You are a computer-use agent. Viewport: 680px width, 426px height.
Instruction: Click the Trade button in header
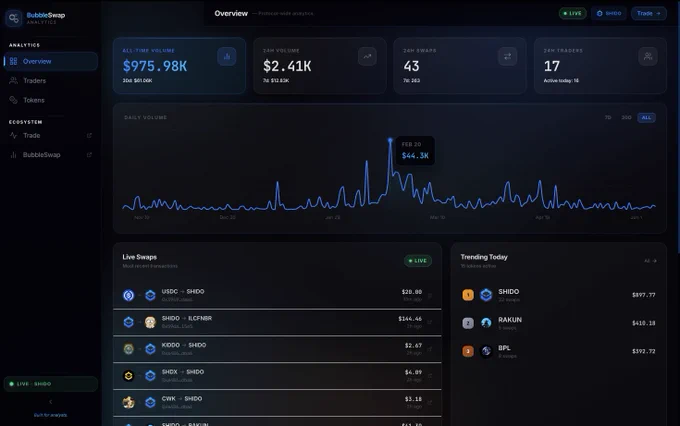[x=648, y=13]
